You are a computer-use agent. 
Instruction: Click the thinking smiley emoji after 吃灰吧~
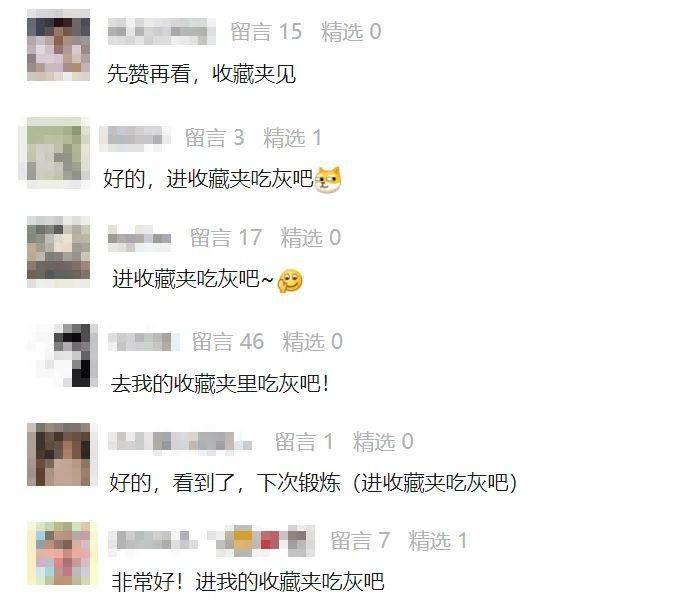[290, 281]
